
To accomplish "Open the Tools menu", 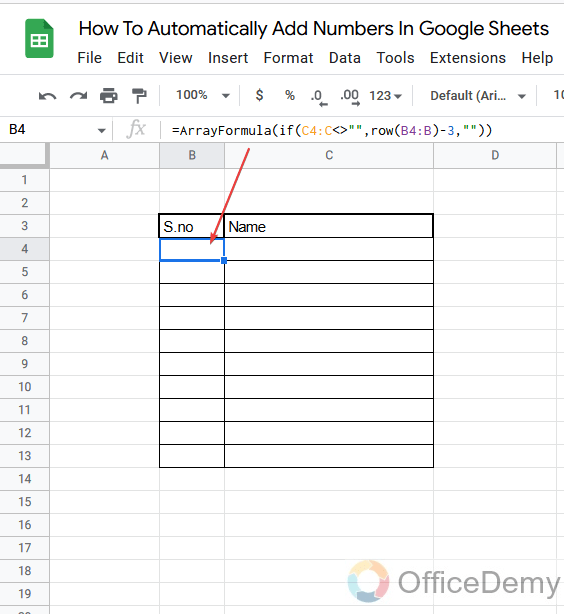I will 395,58.
